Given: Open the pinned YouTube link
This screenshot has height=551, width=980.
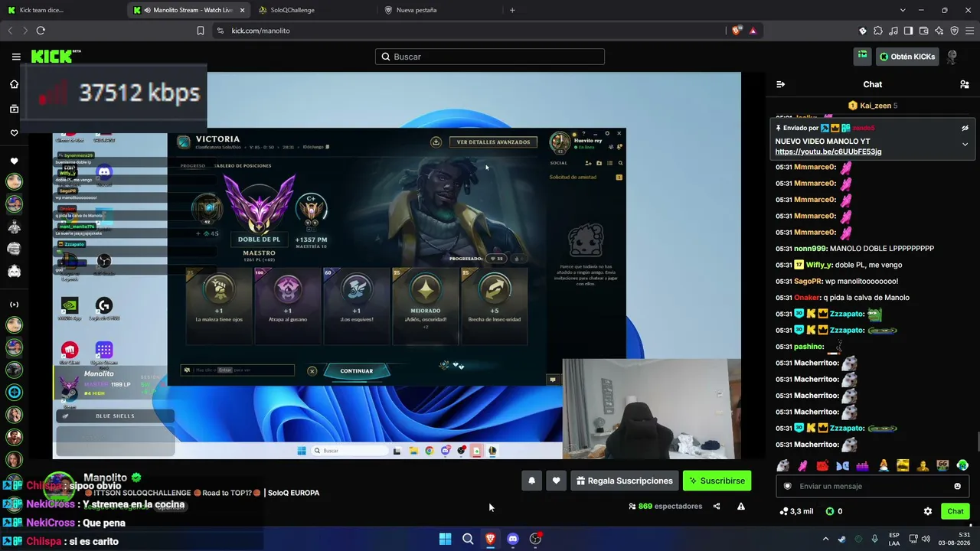Looking at the screenshot, I should coord(828,152).
